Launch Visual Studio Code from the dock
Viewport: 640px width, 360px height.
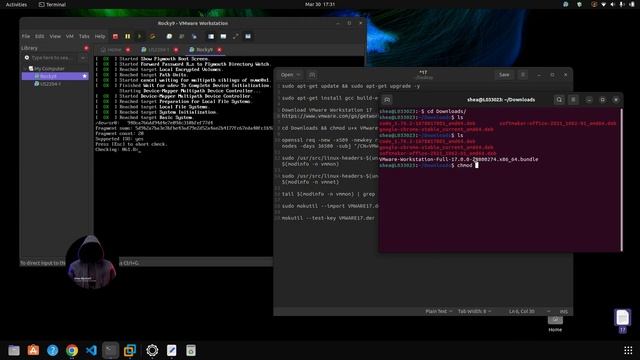pos(91,350)
